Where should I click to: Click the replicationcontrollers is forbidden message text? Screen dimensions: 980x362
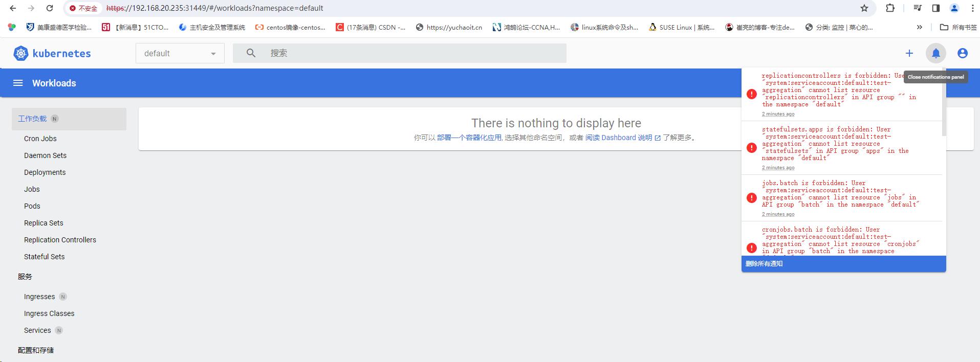[x=839, y=90]
